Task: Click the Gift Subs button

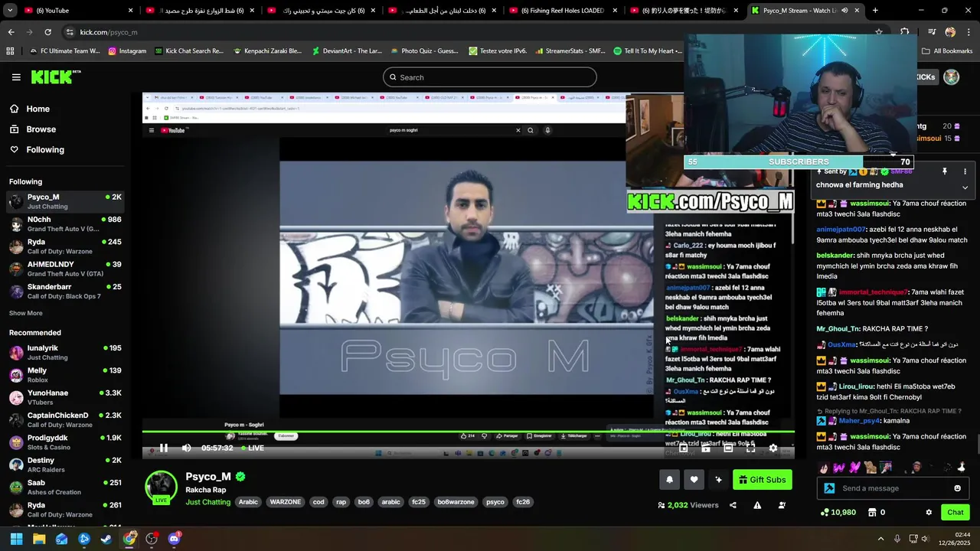Action: [x=762, y=480]
